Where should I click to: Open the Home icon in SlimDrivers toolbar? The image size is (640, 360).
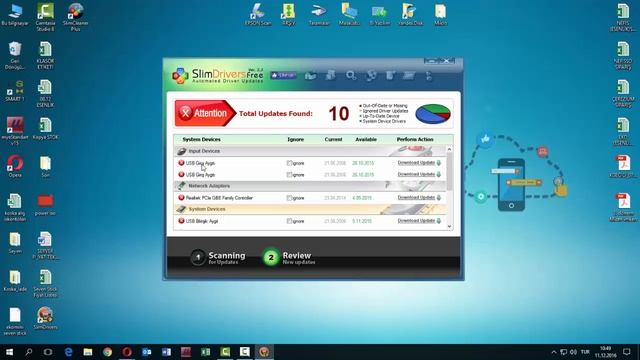tap(311, 76)
